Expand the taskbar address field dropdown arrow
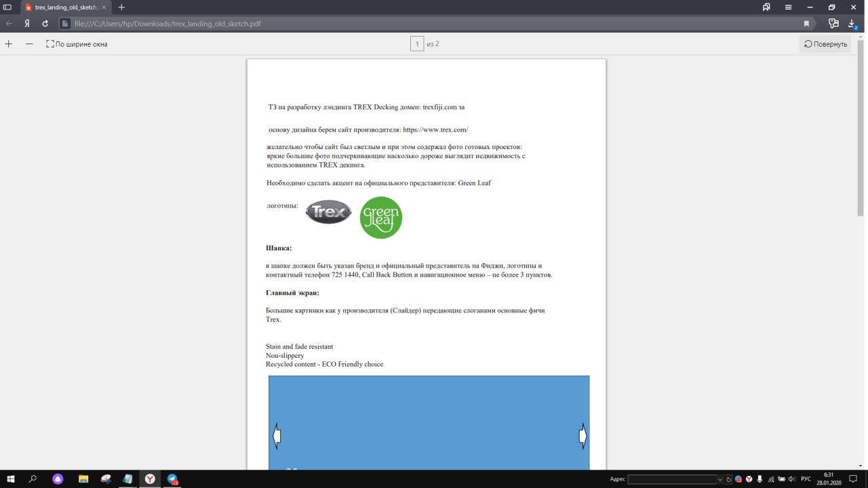This screenshot has width=868, height=488. point(720,479)
